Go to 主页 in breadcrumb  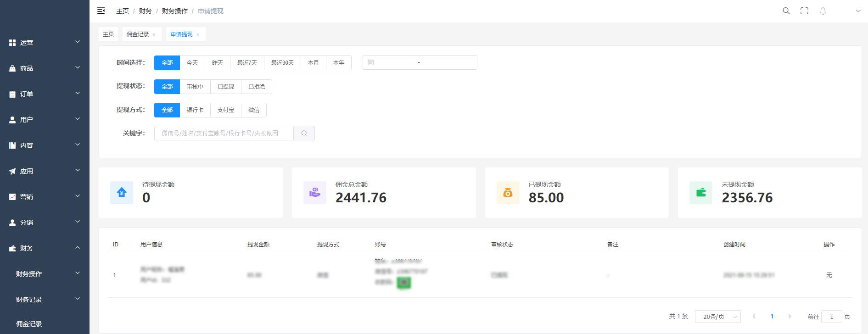123,11
